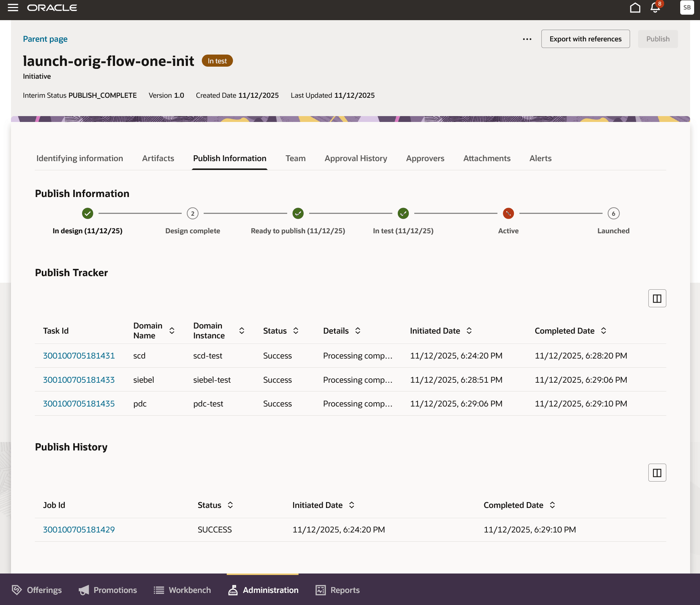Screen dimensions: 700x605
Task: Click the In test step checkmark
Action: point(403,213)
